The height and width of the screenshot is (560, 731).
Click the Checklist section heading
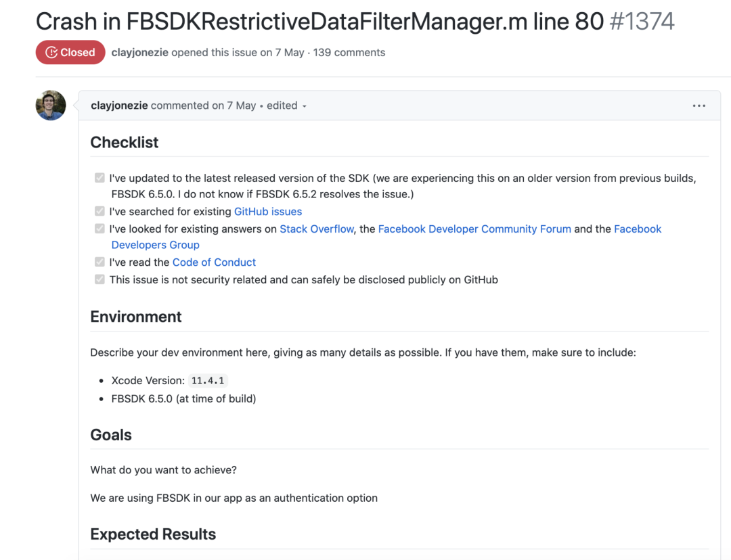click(x=125, y=142)
